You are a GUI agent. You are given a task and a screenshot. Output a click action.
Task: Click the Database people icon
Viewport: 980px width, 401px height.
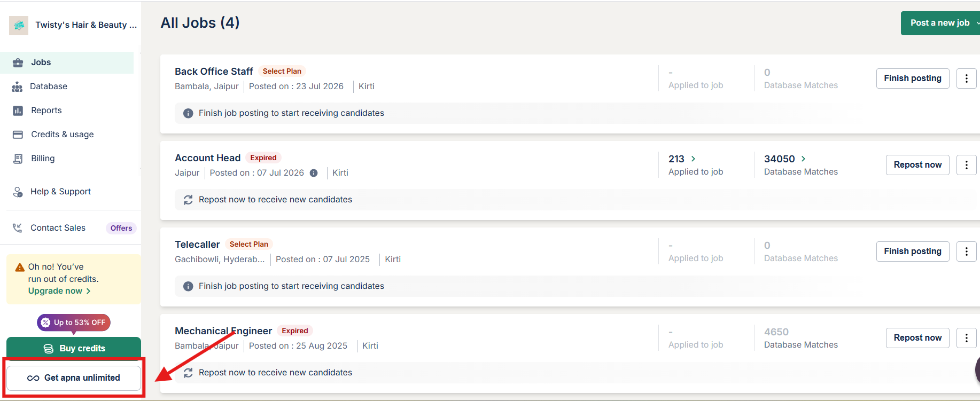click(x=17, y=87)
